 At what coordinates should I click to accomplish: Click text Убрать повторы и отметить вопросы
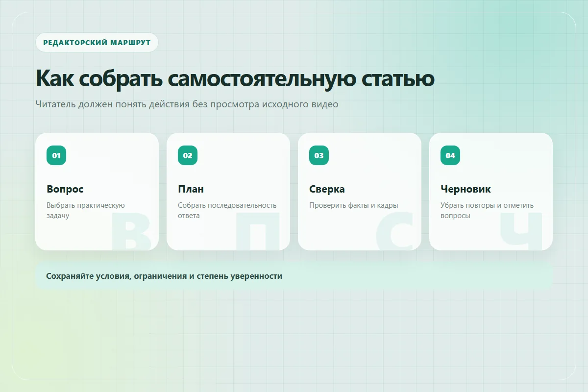pyautogui.click(x=487, y=210)
